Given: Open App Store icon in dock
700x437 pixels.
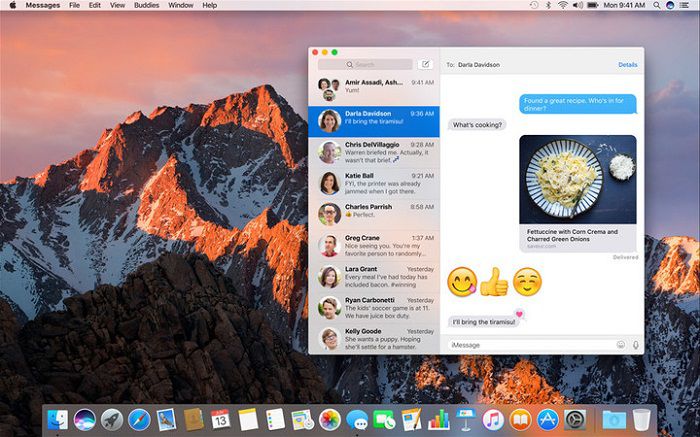Looking at the screenshot, I should pos(548,420).
